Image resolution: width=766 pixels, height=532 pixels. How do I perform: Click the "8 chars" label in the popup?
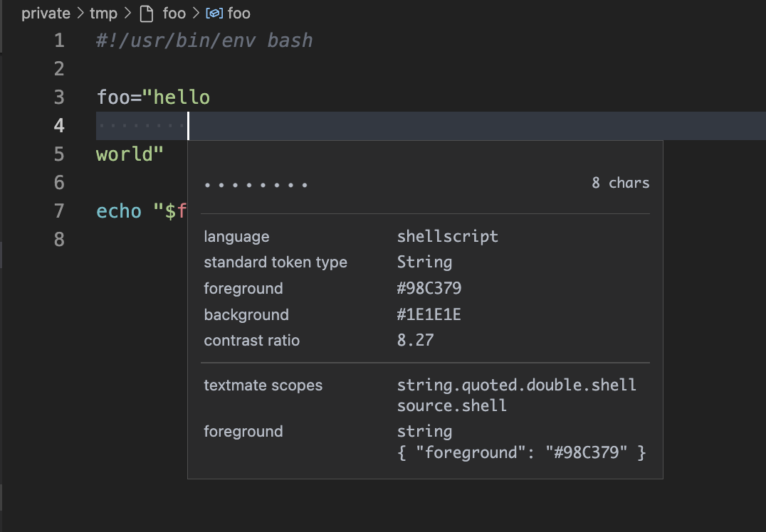tap(620, 183)
